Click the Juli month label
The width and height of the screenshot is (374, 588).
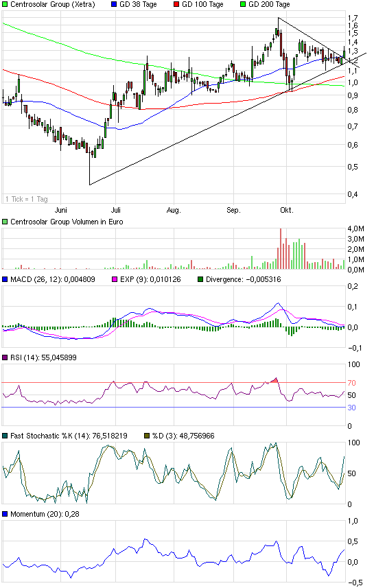pyautogui.click(x=116, y=210)
